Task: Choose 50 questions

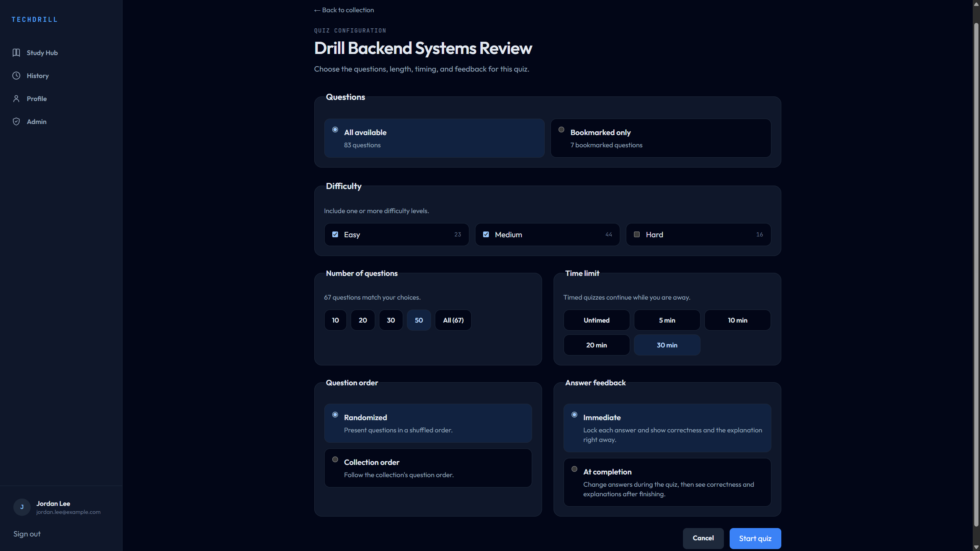Action: (419, 320)
